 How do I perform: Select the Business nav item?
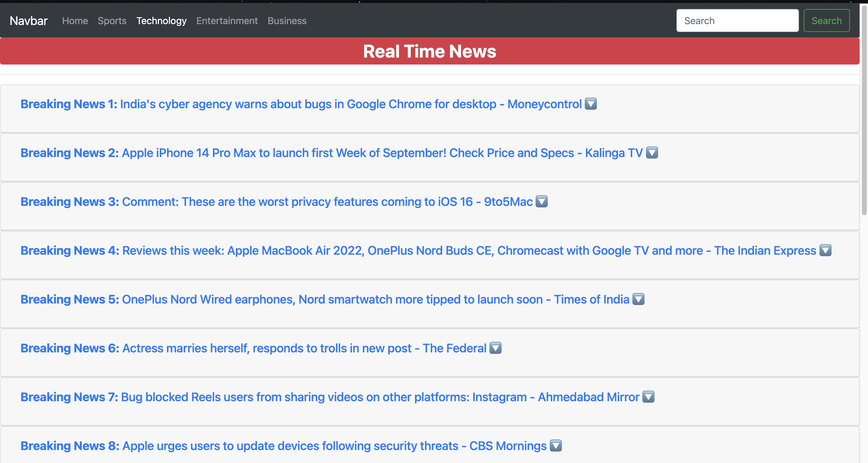point(287,20)
